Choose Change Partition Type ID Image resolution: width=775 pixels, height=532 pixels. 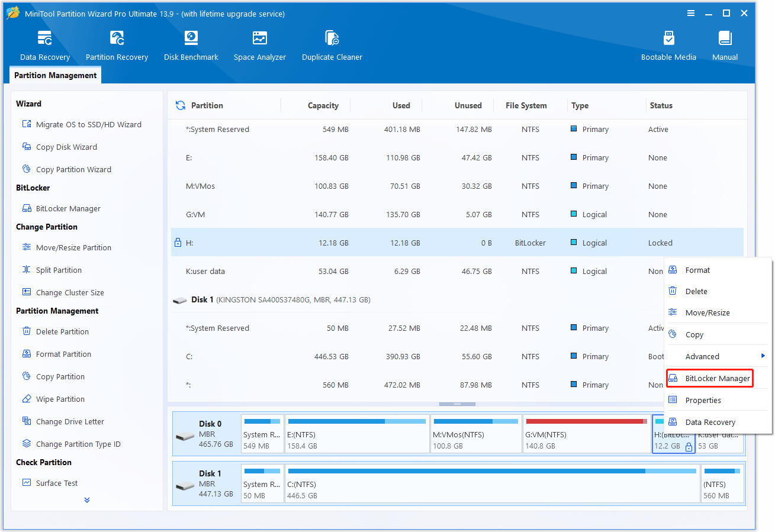pos(71,444)
